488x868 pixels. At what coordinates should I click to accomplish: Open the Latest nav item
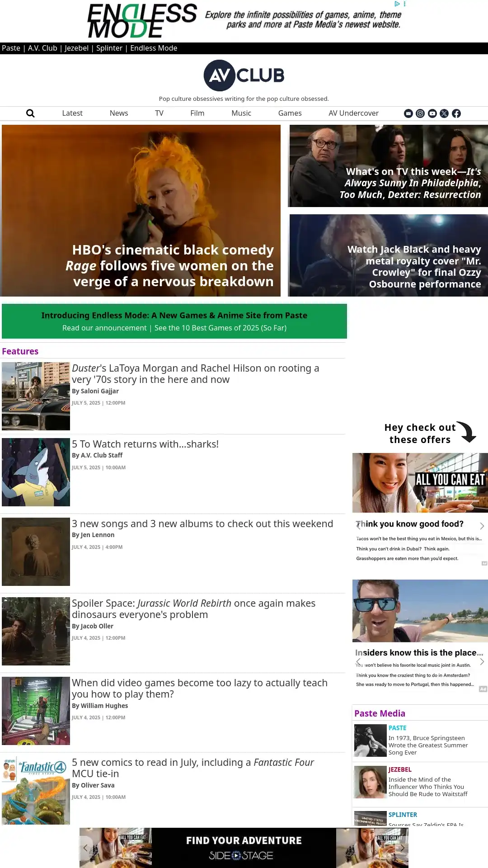tap(72, 113)
